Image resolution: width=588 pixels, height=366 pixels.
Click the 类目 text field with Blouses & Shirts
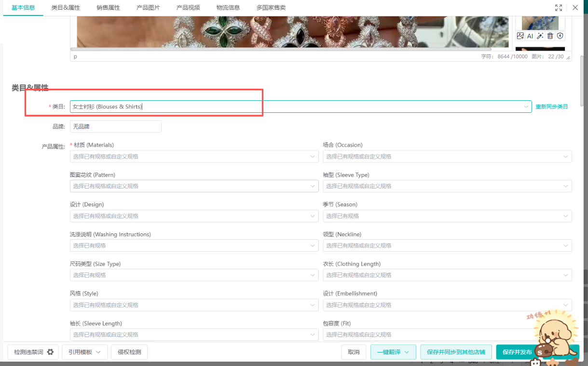tap(301, 107)
